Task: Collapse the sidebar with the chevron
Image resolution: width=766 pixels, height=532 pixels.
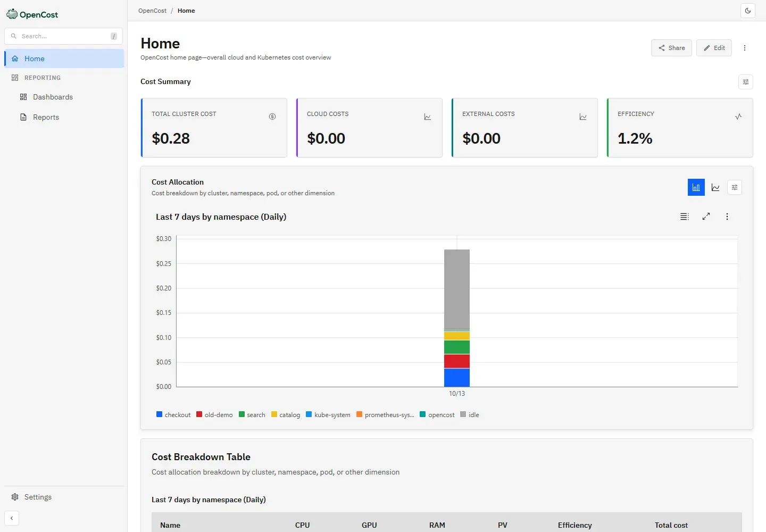Action: [12, 518]
